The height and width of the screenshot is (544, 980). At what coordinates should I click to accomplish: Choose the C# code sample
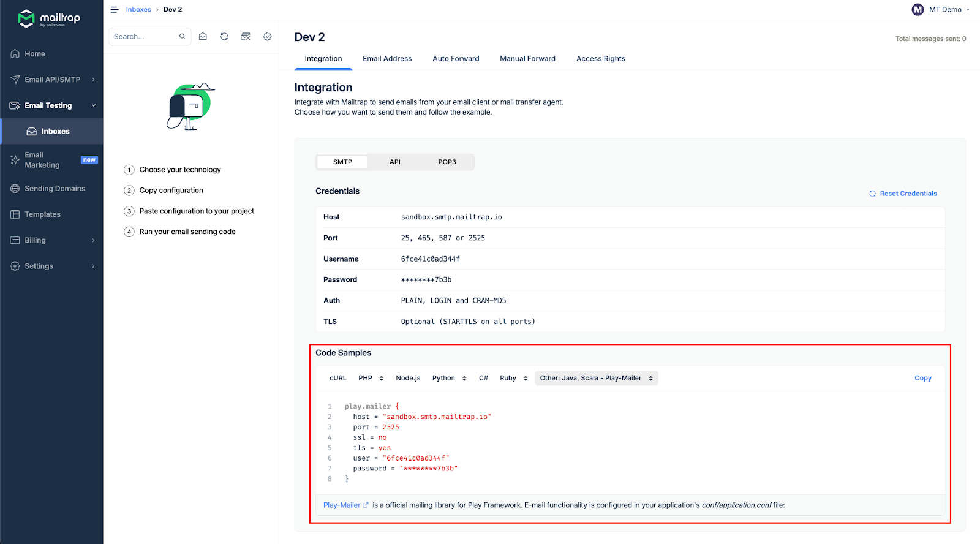483,378
